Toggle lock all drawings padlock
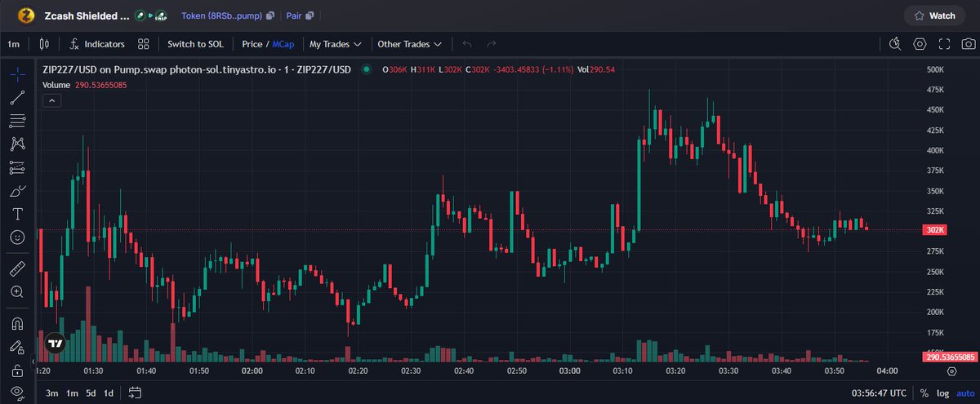This screenshot has width=980, height=404. point(17,371)
